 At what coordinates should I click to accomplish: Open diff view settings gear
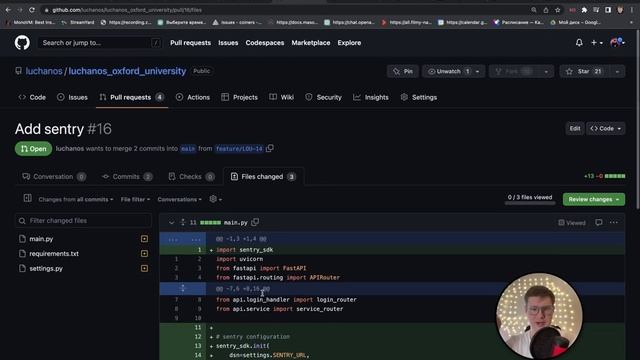(215, 199)
